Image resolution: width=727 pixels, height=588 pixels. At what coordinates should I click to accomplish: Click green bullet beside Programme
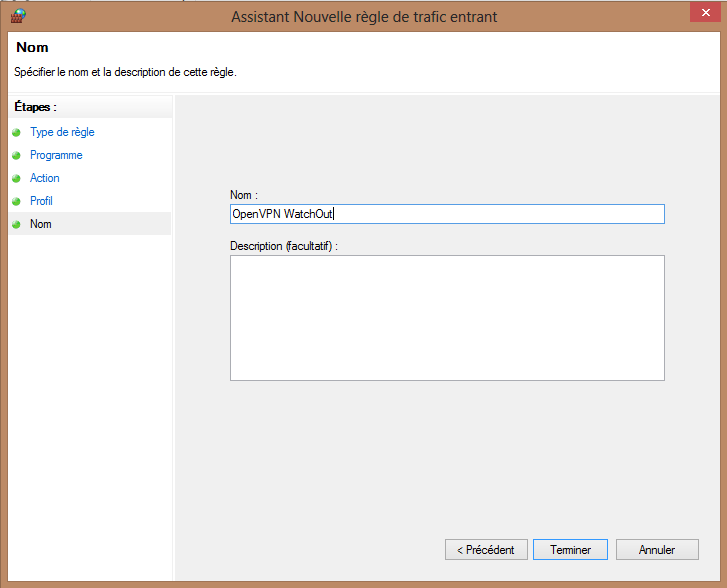pos(16,155)
